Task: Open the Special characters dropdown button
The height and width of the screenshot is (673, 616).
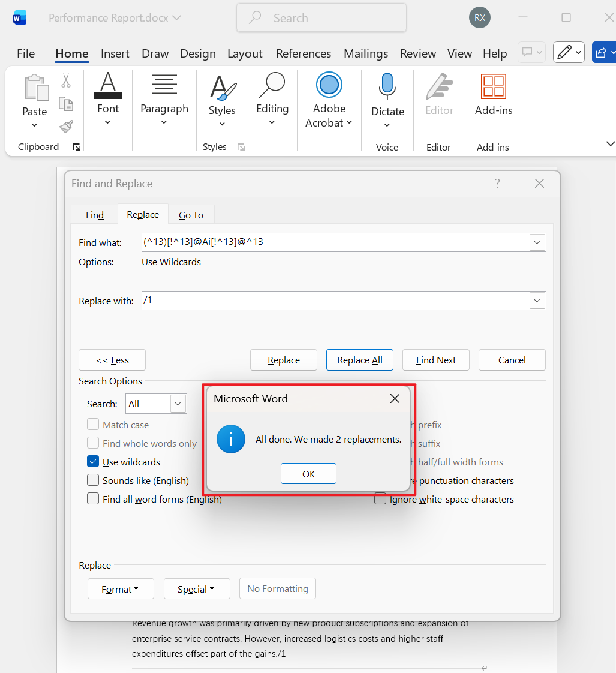Action: (196, 589)
